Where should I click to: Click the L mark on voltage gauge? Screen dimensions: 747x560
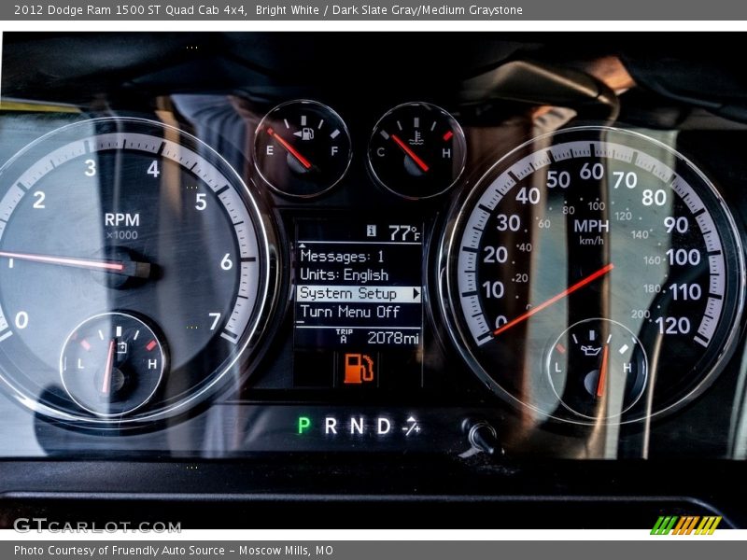[x=80, y=364]
